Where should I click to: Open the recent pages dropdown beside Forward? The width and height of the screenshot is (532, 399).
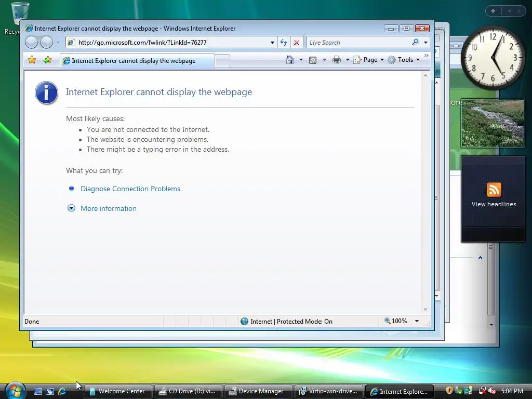click(x=58, y=43)
